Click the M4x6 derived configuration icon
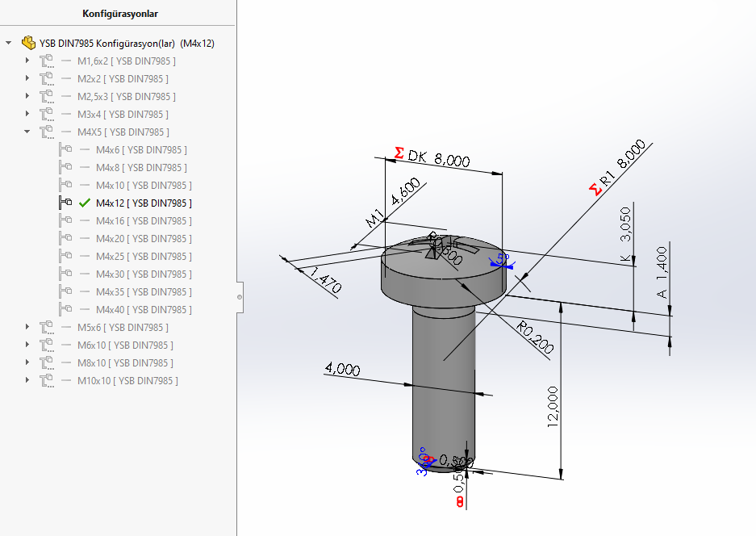This screenshot has width=756, height=536. click(65, 149)
